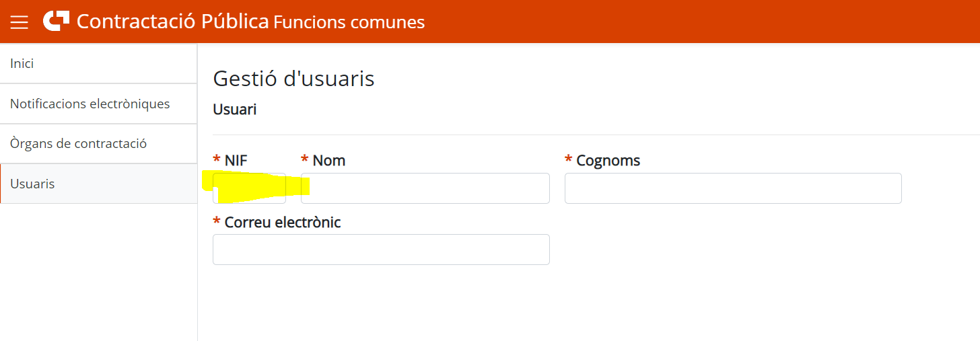This screenshot has height=341, width=980.
Task: Click the yellow highlight mark on the form
Action: [x=256, y=187]
